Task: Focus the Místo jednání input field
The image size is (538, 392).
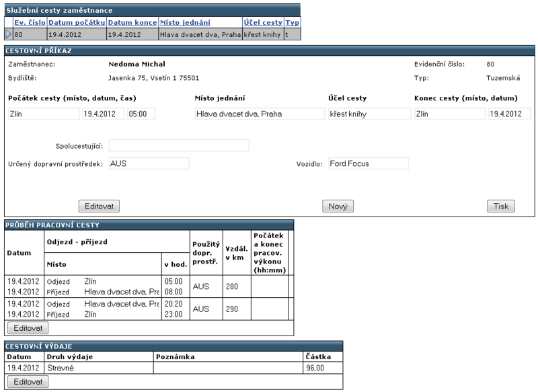Action: [260, 114]
